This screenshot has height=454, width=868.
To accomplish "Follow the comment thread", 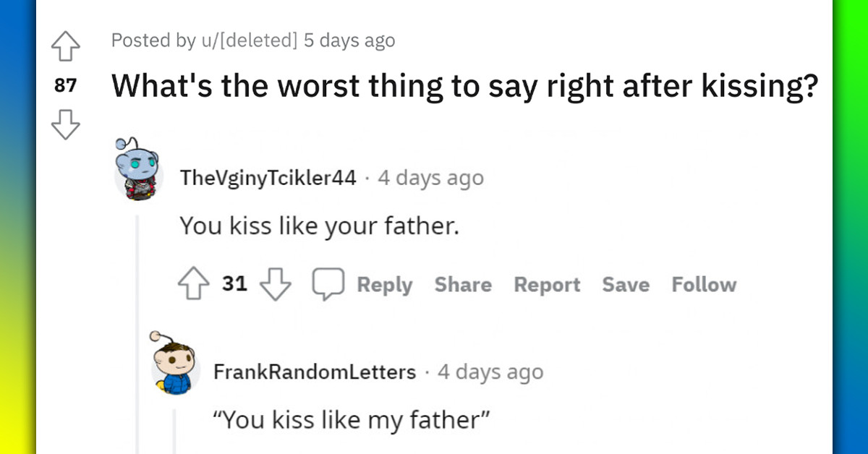I will (x=704, y=285).
